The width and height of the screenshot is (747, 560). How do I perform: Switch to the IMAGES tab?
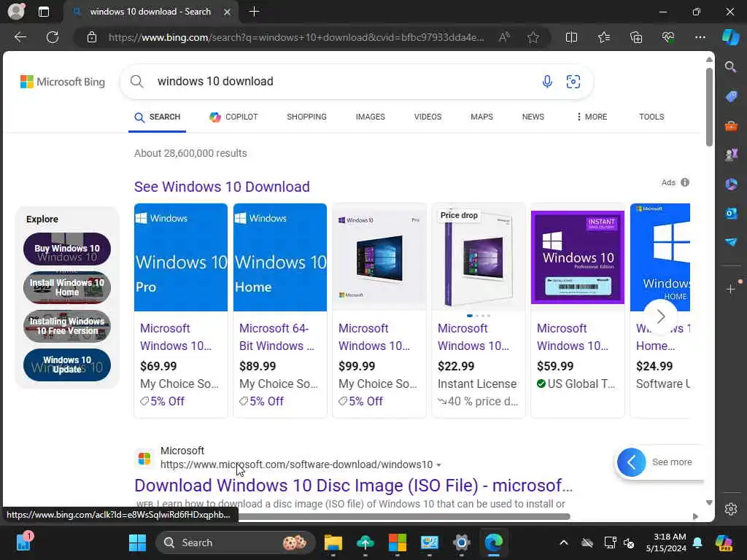click(x=370, y=117)
